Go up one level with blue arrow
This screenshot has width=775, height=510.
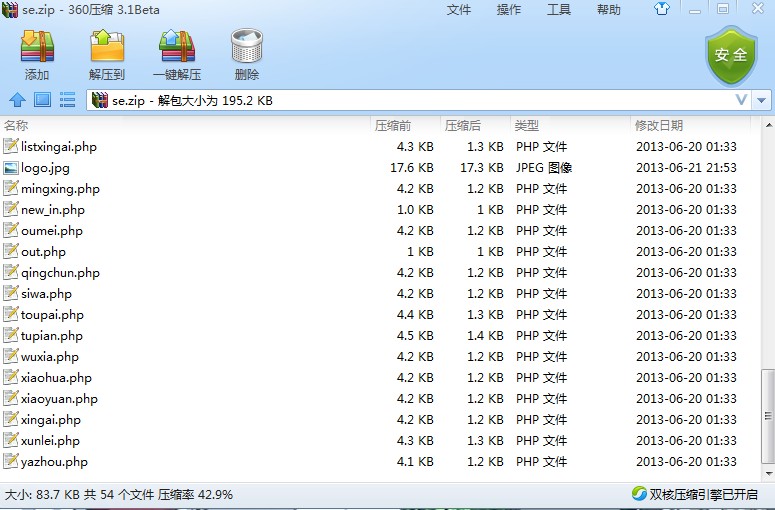coord(17,100)
